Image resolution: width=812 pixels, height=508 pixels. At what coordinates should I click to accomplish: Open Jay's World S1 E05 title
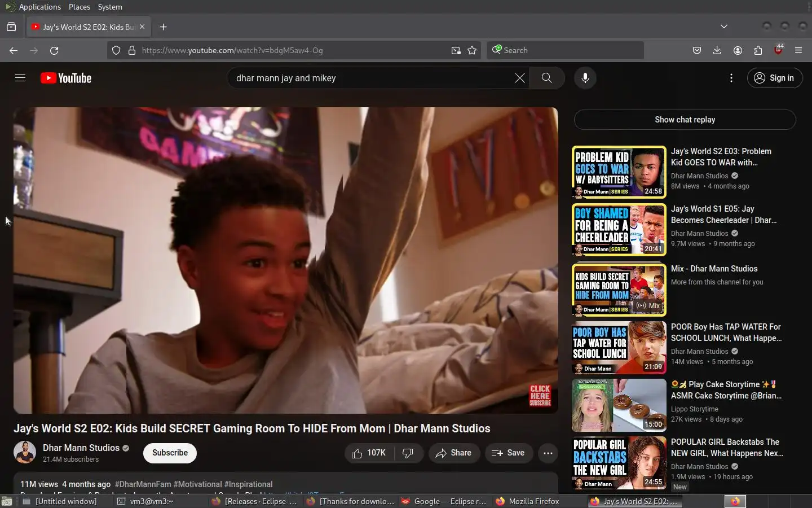point(724,214)
